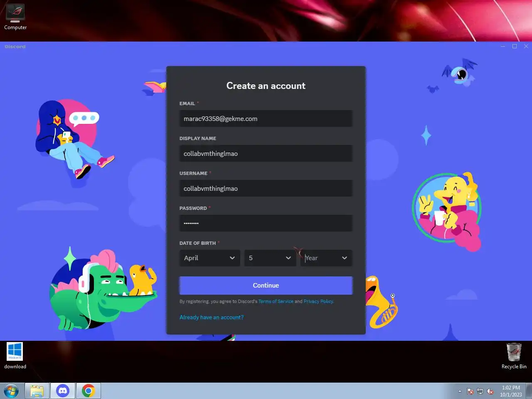The width and height of the screenshot is (532, 399).
Task: Open Action Center flag tray icon
Action: [470, 391]
